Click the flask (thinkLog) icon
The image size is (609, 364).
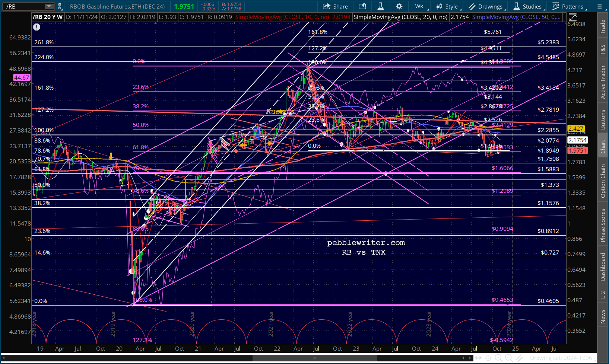pos(380,6)
